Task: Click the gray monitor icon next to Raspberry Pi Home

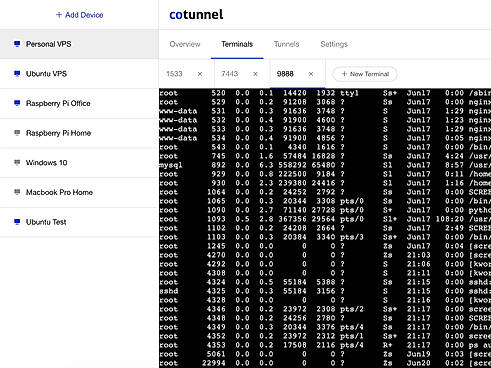Action: 17,133
